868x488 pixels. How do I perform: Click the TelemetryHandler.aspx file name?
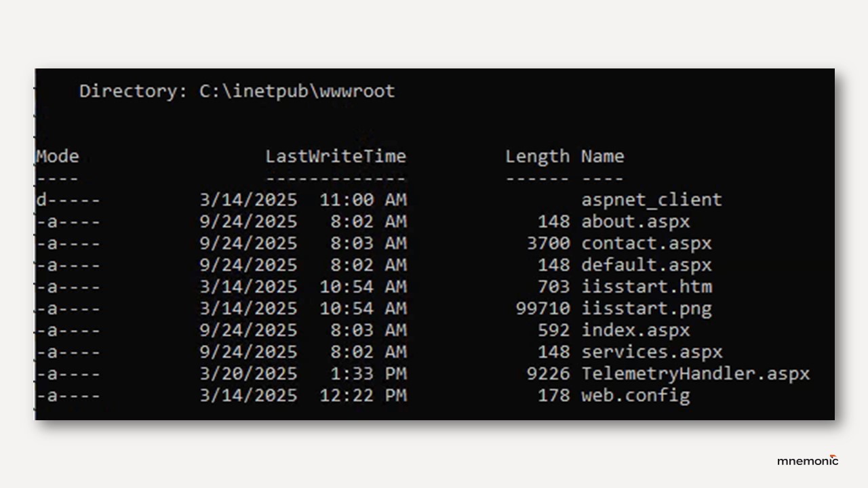(x=695, y=373)
